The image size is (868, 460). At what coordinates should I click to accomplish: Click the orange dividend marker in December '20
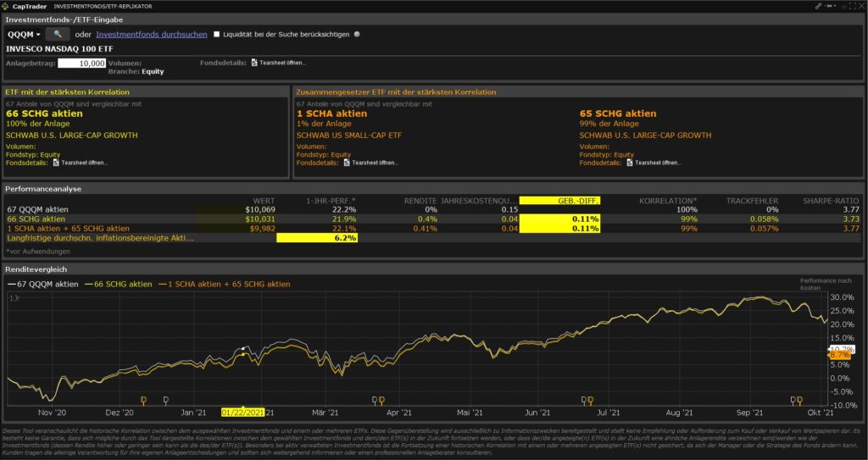[144, 400]
